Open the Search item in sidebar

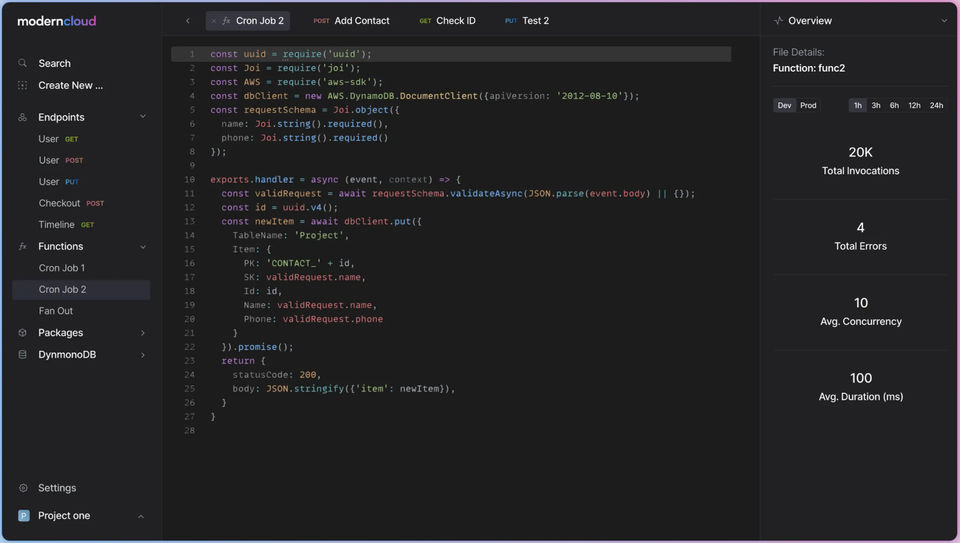54,63
